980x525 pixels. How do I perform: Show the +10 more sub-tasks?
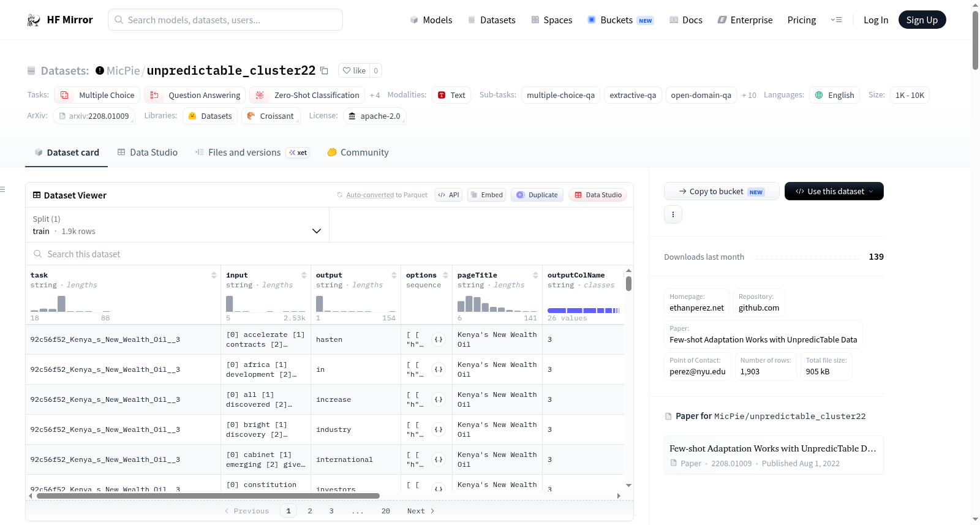coord(749,95)
